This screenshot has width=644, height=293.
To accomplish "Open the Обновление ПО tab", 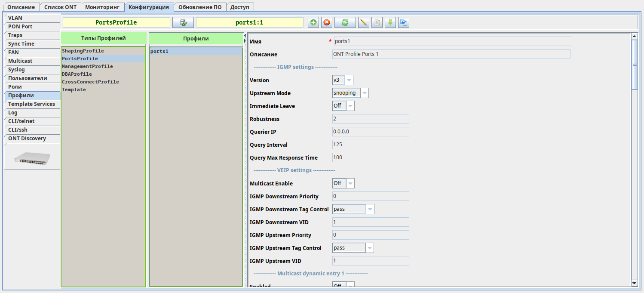I will (200, 7).
